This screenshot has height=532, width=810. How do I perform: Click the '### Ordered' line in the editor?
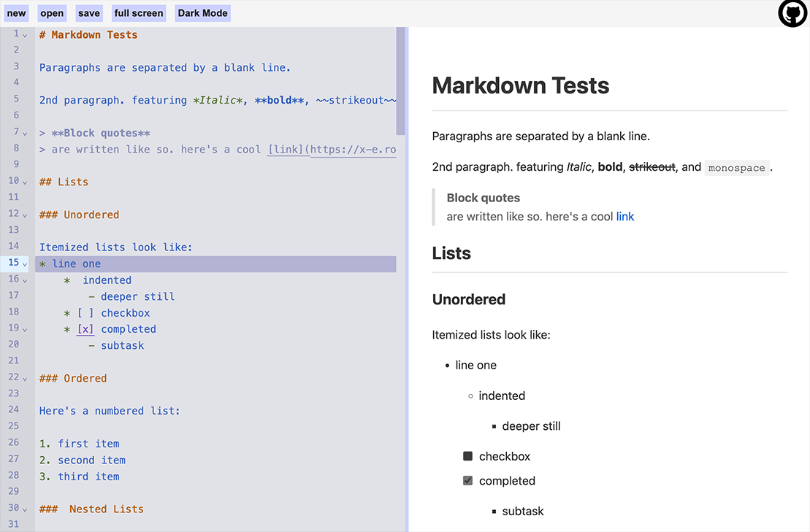pyautogui.click(x=73, y=378)
